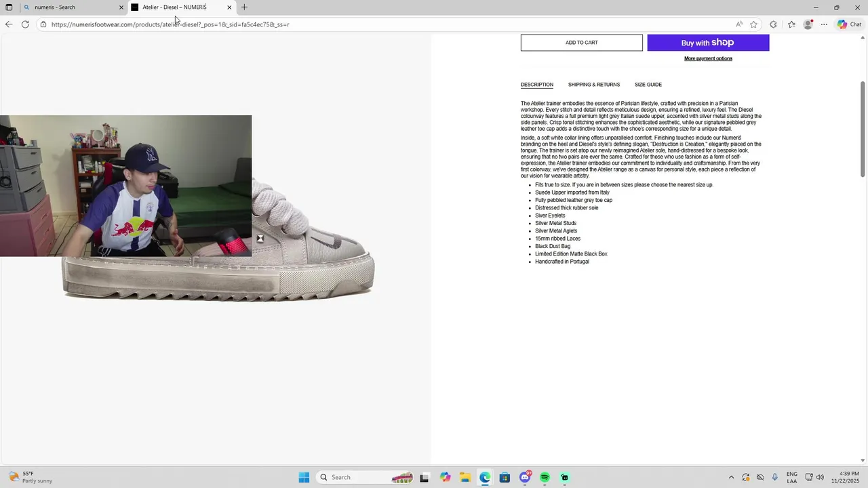The image size is (868, 488).
Task: Click 'Suede Upper imported from Italy' text
Action: coord(572,192)
